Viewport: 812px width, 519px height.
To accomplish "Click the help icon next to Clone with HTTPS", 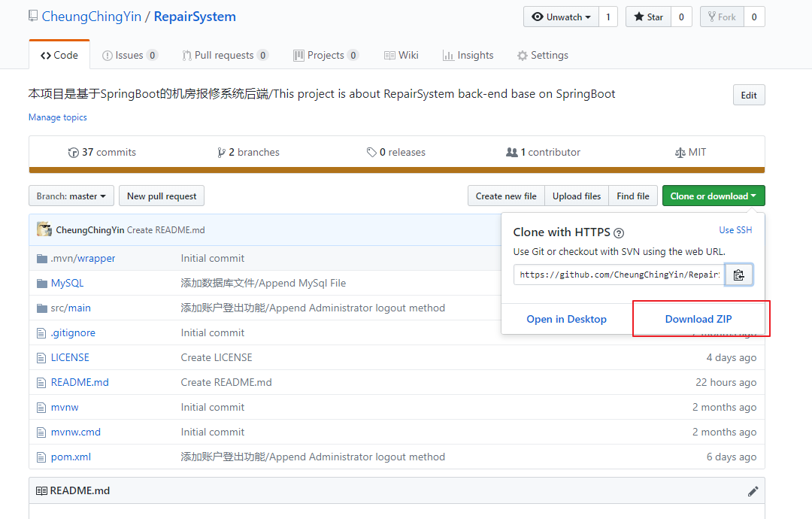I will point(618,233).
